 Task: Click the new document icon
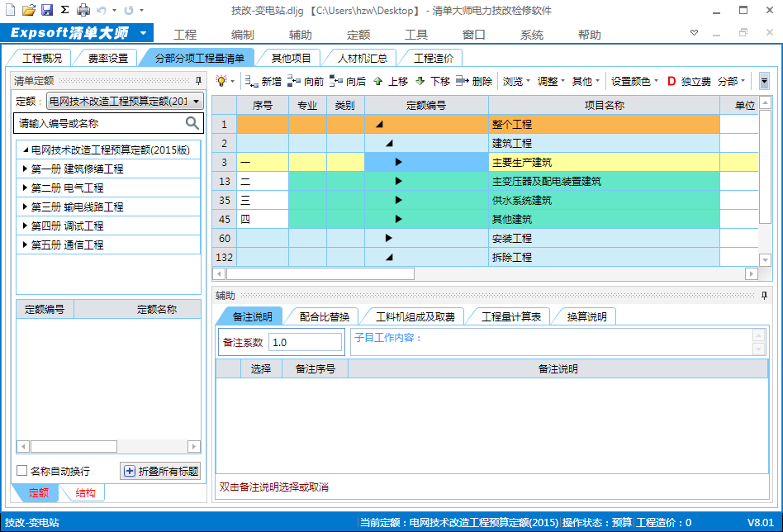(10, 9)
